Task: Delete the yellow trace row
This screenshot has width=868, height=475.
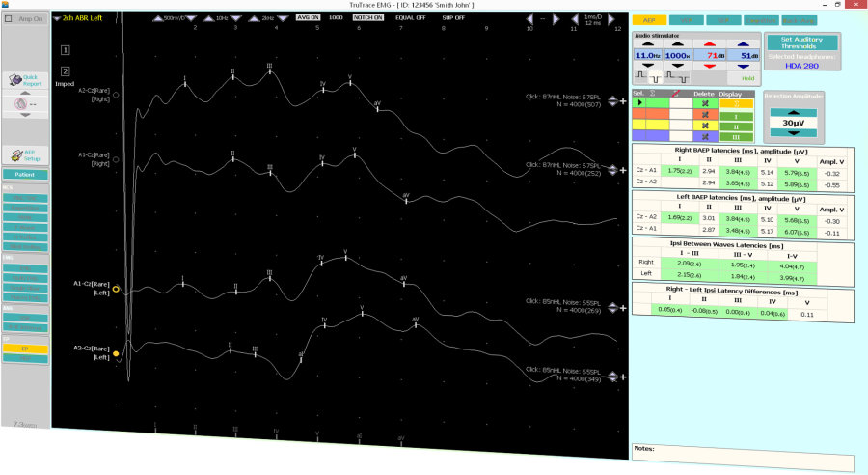Action: coord(705,126)
